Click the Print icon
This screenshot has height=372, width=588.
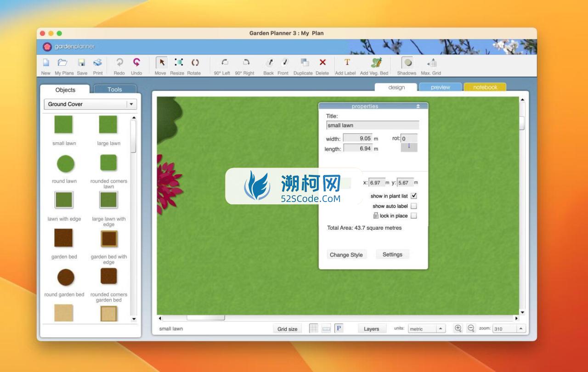97,62
